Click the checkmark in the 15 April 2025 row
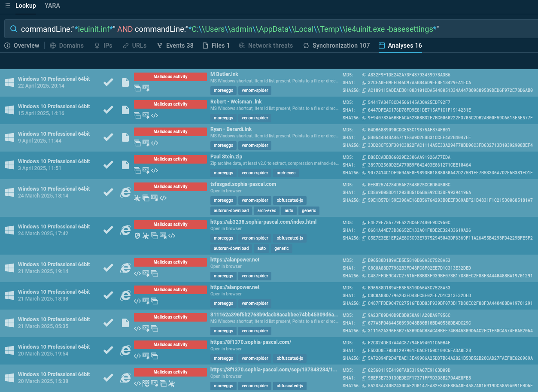This screenshot has height=392, width=538. pos(109,110)
